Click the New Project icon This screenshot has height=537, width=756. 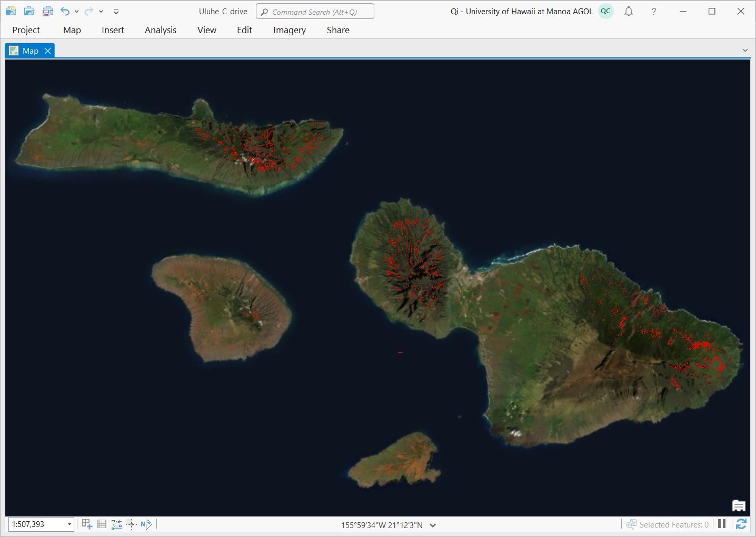pyautogui.click(x=11, y=11)
